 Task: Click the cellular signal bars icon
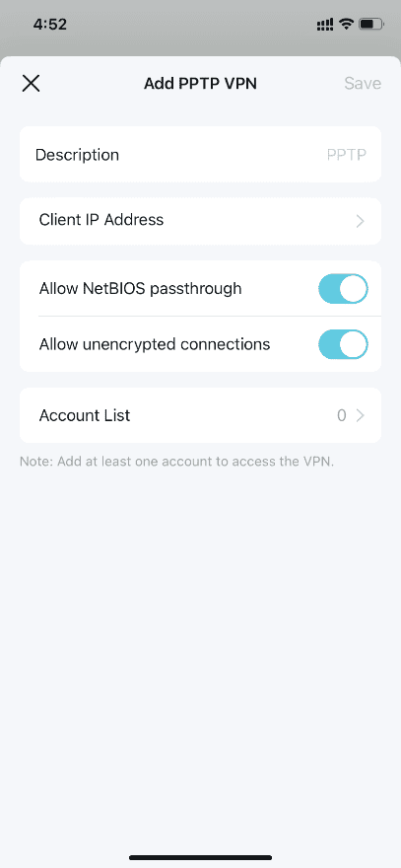click(x=325, y=25)
